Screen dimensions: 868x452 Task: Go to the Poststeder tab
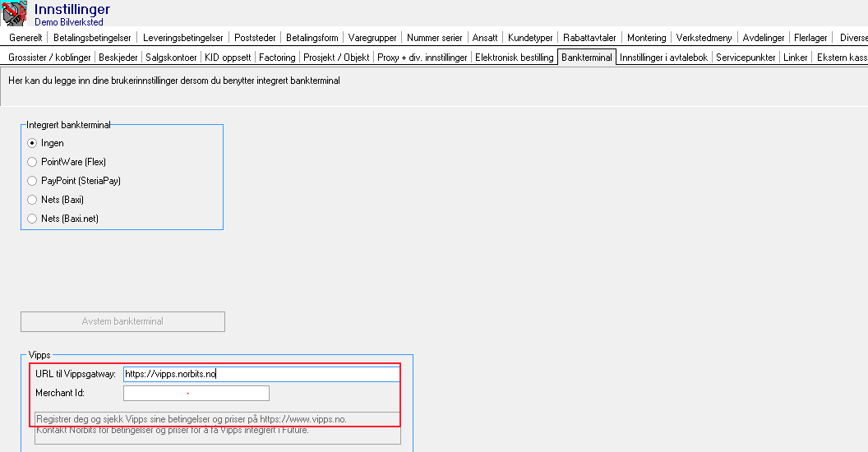(255, 38)
